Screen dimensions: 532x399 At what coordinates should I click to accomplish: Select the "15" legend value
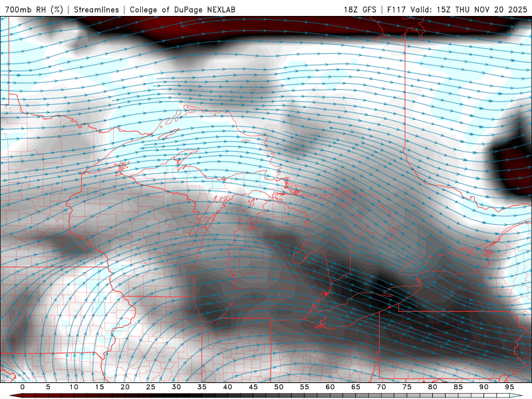click(99, 387)
